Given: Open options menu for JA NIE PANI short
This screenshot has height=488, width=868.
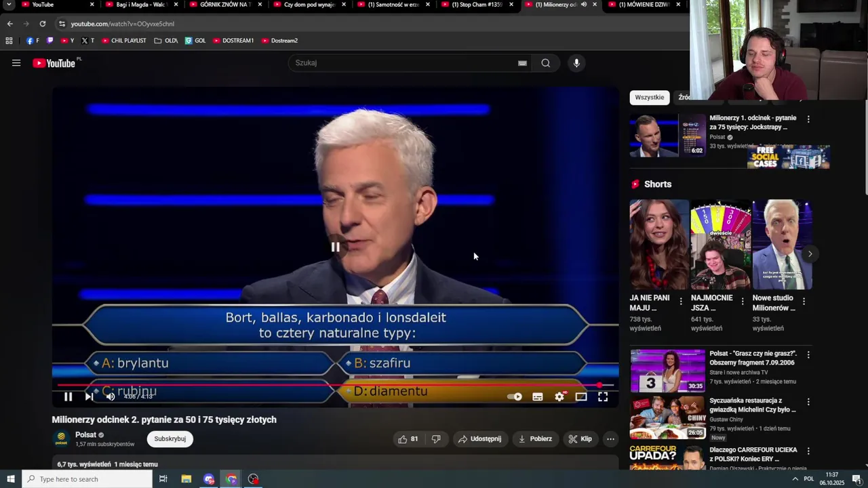Looking at the screenshot, I should (x=681, y=302).
